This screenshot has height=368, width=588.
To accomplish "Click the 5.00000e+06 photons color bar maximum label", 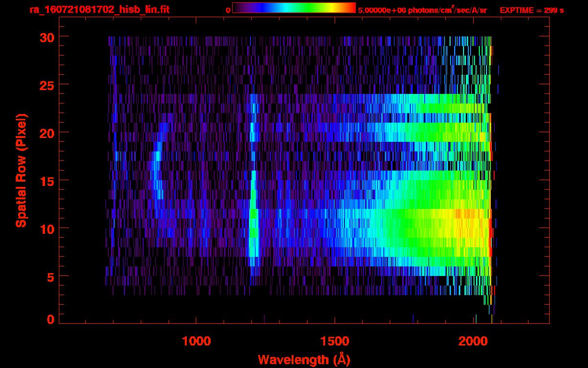I will click(422, 10).
